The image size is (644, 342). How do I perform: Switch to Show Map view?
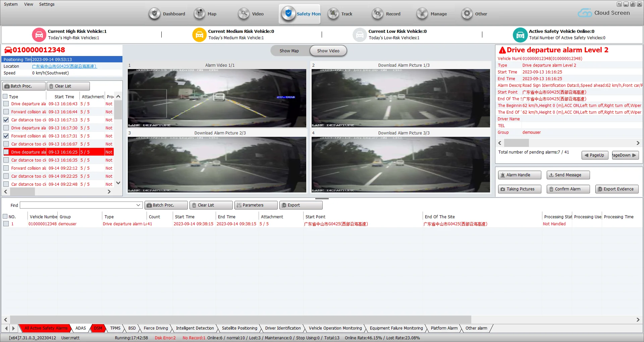pos(288,51)
